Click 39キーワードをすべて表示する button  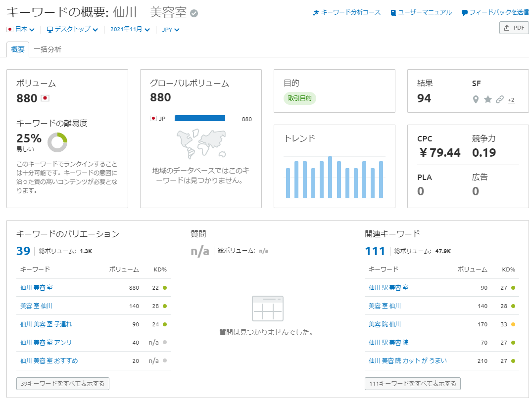tap(63, 384)
